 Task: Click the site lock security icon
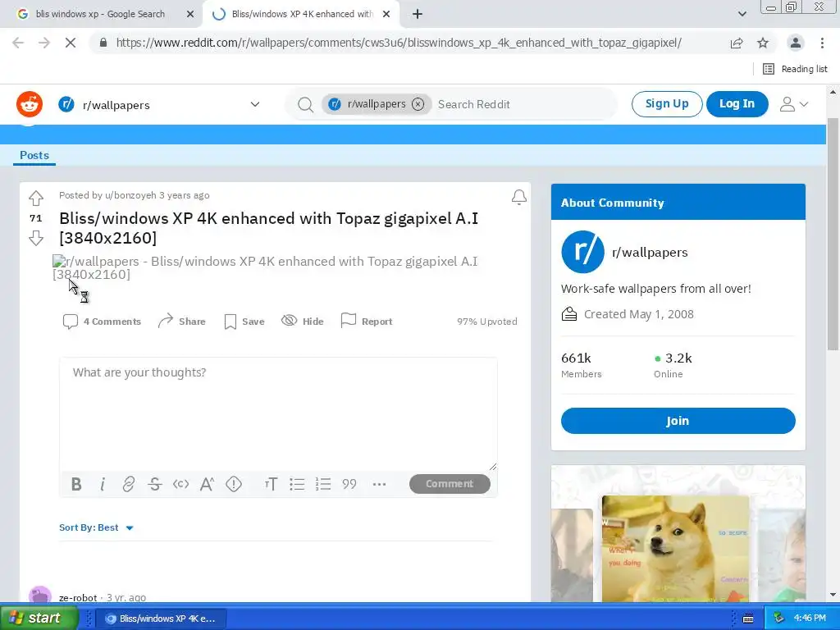click(x=103, y=43)
